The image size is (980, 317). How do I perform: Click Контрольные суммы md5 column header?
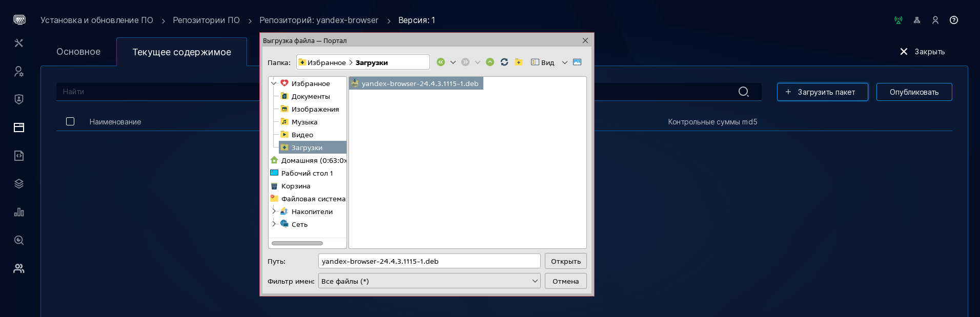click(712, 122)
